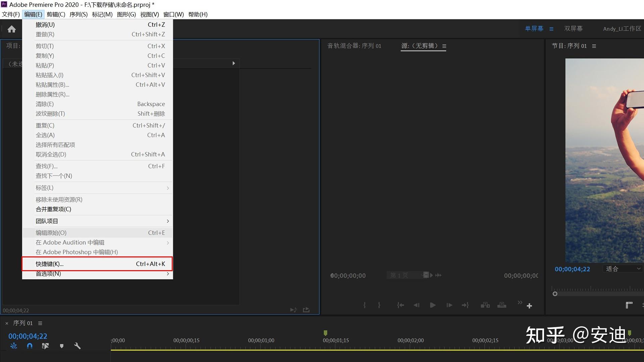
Task: Toggle nest sequence insert mode icon
Action: pos(13,346)
